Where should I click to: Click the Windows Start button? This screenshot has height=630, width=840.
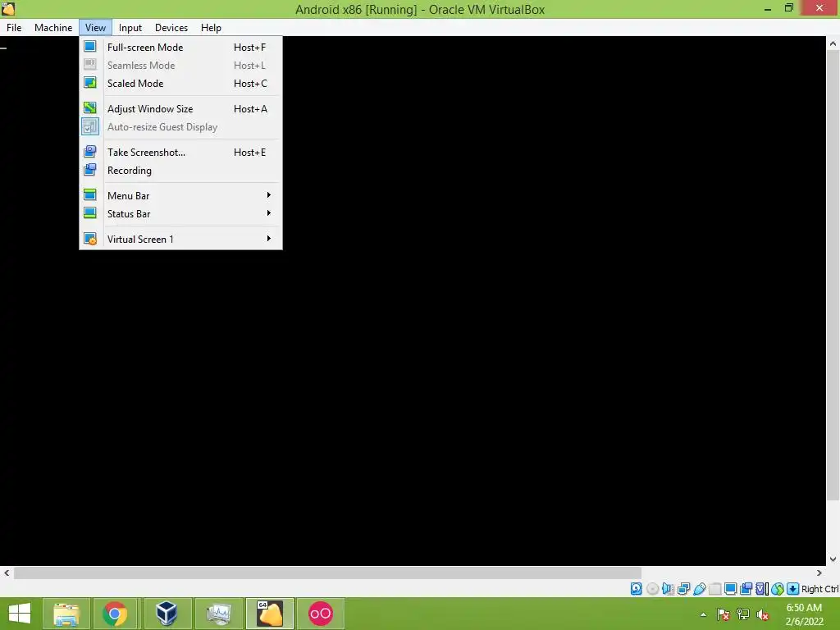point(20,614)
